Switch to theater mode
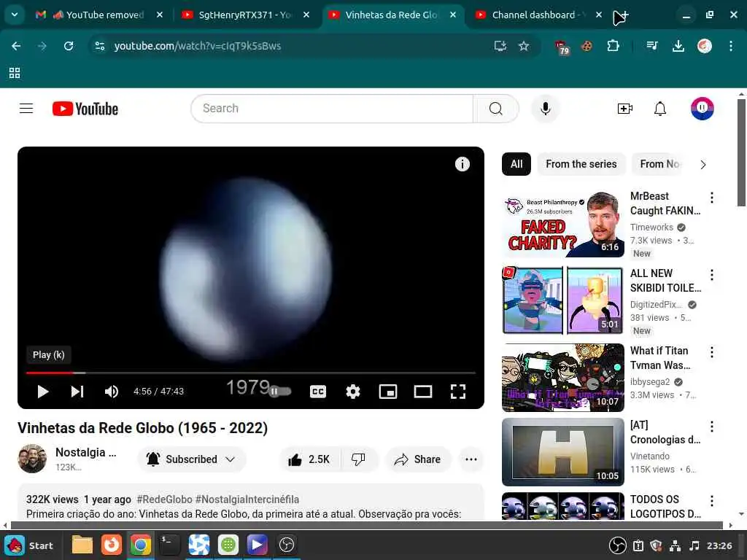Screen dimensions: 747x560 click(423, 392)
